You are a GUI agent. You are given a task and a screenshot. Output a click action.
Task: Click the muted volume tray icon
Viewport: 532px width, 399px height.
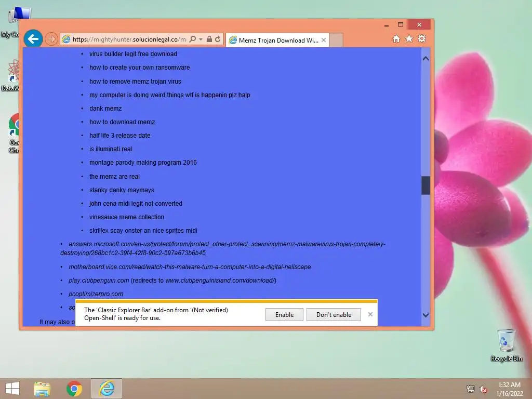tap(483, 389)
